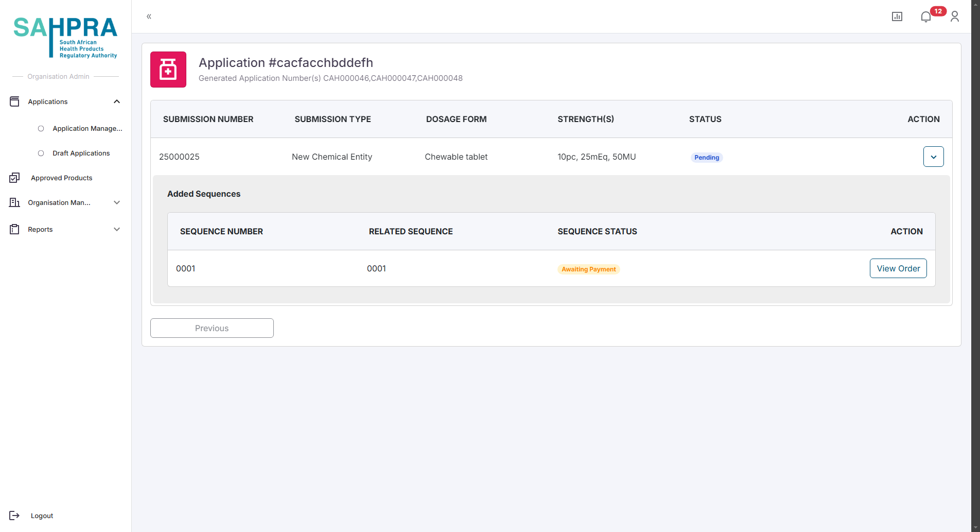Open the user profile icon
The height and width of the screenshot is (532, 980).
point(954,16)
